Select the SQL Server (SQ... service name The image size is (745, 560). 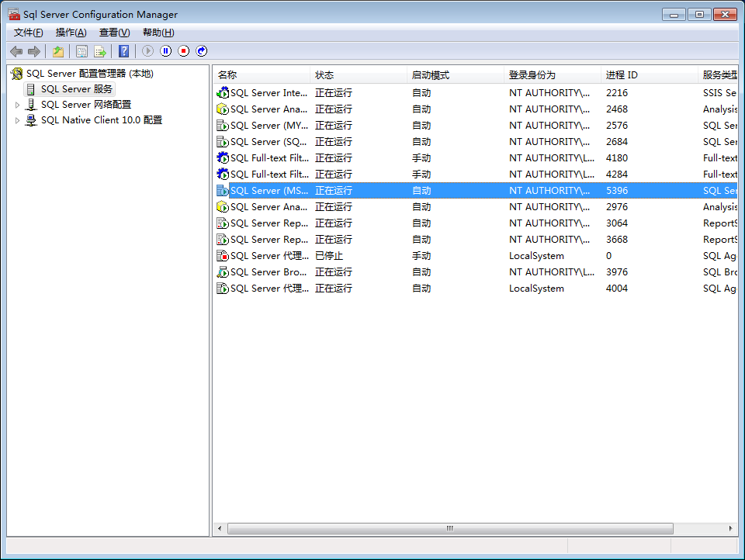(x=269, y=141)
